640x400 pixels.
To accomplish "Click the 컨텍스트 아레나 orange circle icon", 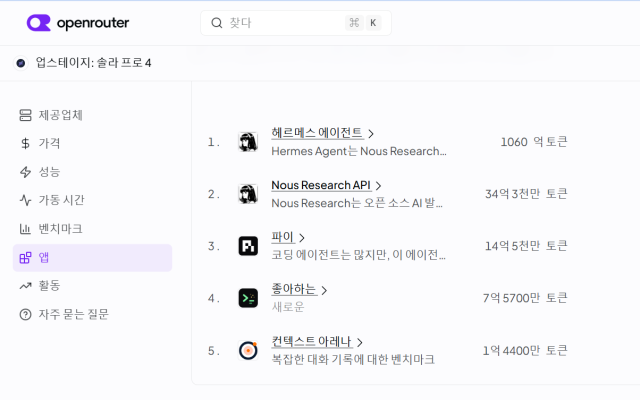I will point(248,350).
